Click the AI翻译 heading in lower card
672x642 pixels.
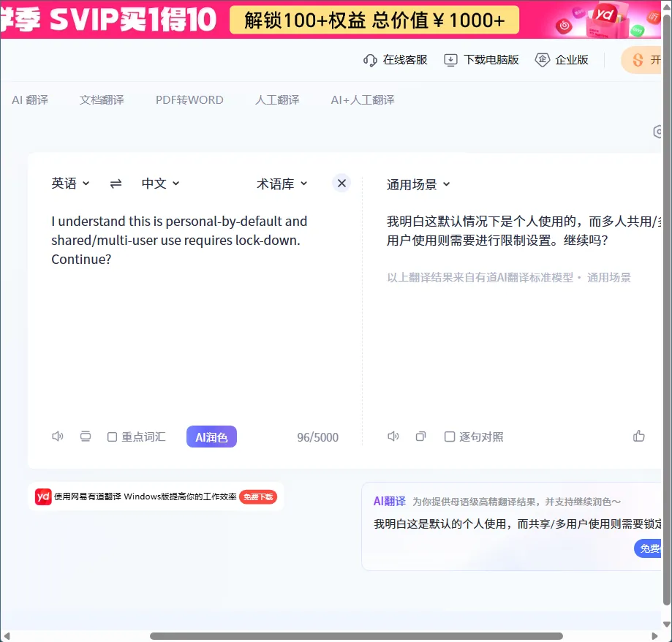(389, 501)
